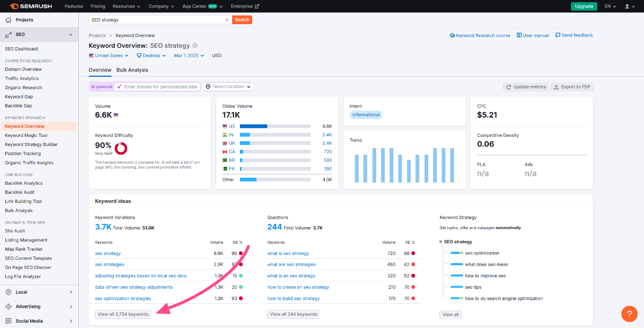
Task: Click the Send feedback chat icon
Action: (558, 35)
